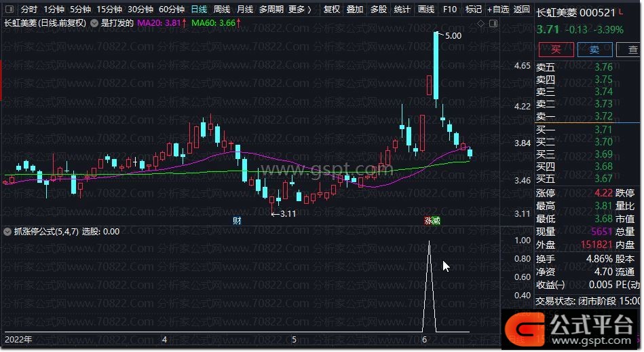The width and height of the screenshot is (644, 352).
Task: Open the 统计 statistics tool
Action: [402, 9]
